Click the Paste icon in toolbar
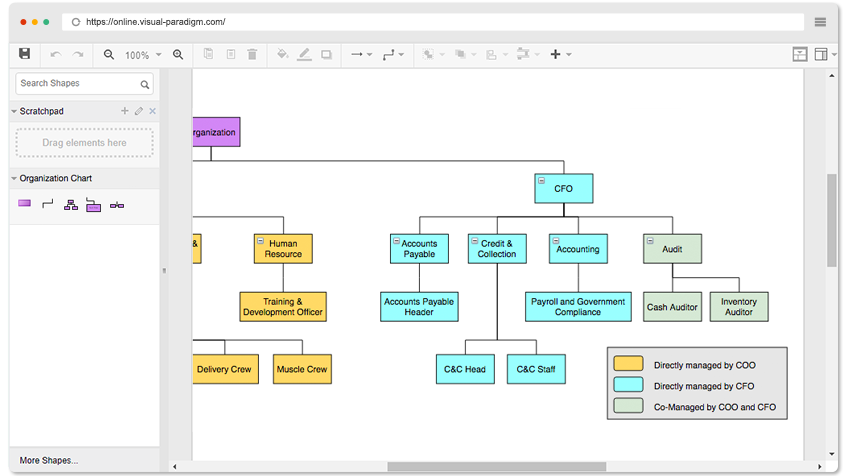The image size is (848, 476). [x=231, y=54]
